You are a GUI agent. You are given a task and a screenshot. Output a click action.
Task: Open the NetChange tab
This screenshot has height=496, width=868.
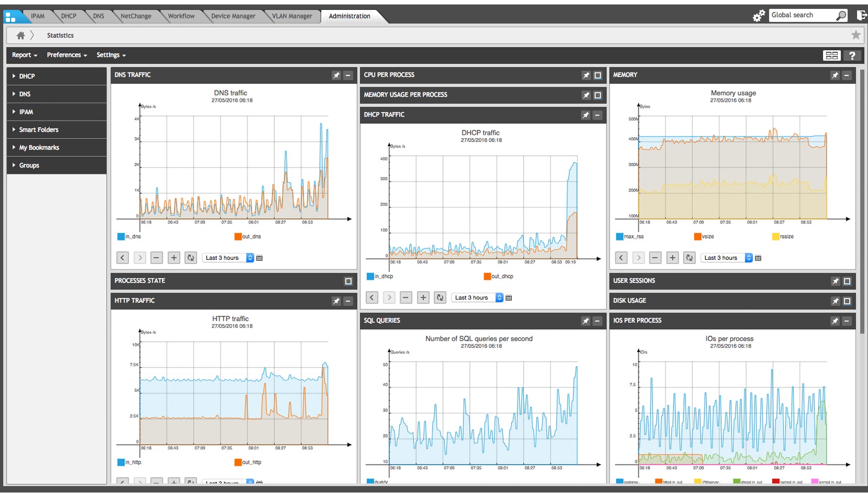(x=135, y=16)
